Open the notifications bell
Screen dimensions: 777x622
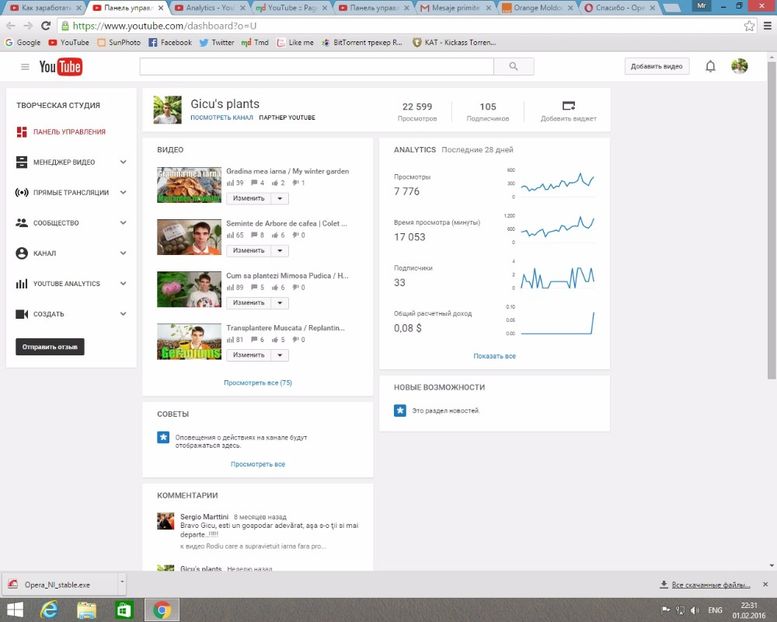pyautogui.click(x=710, y=66)
